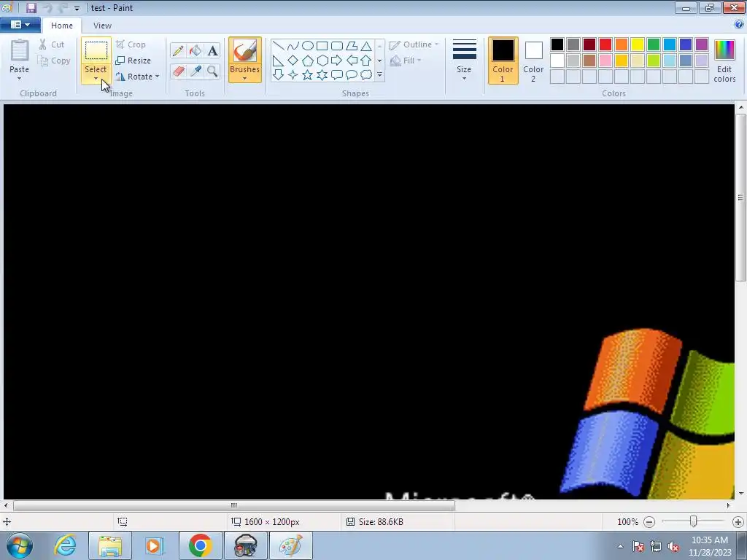Viewport: 747px width, 560px height.
Task: Click the Resize button
Action: point(133,61)
